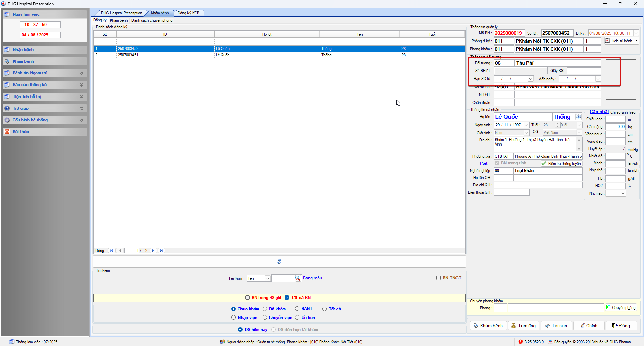Click the Tạm ứng button

pos(523,326)
